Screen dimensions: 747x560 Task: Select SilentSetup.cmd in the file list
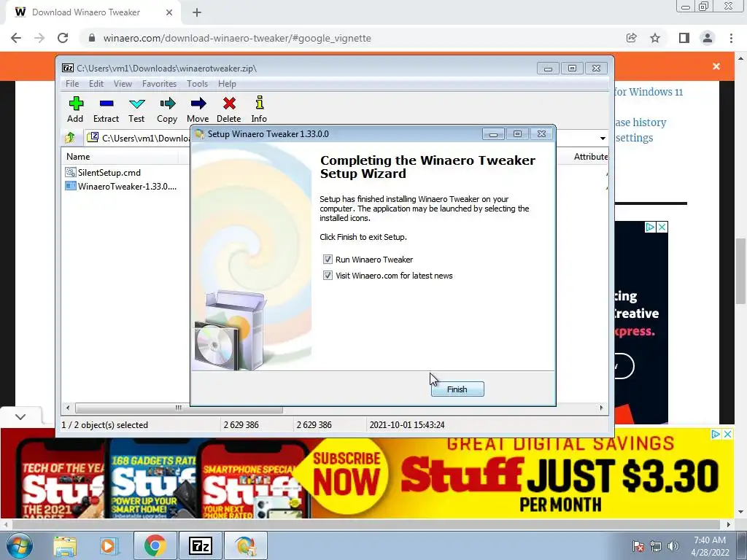tap(103, 172)
